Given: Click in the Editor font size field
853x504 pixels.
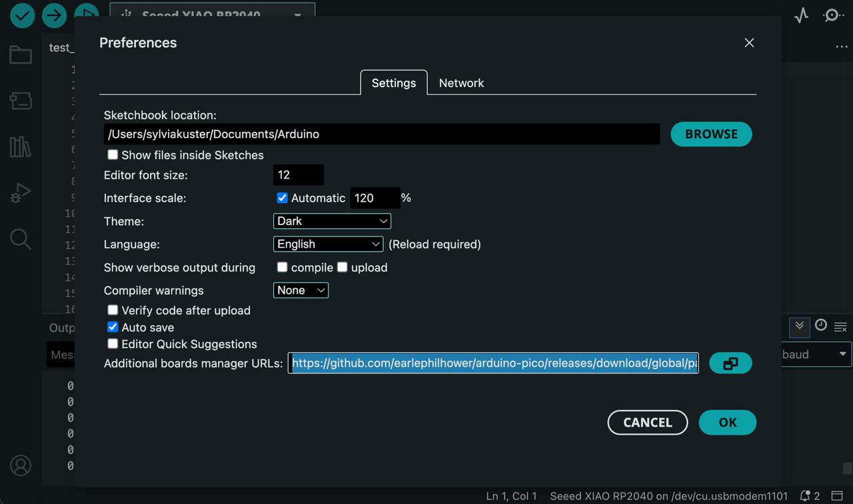Looking at the screenshot, I should 298,175.
